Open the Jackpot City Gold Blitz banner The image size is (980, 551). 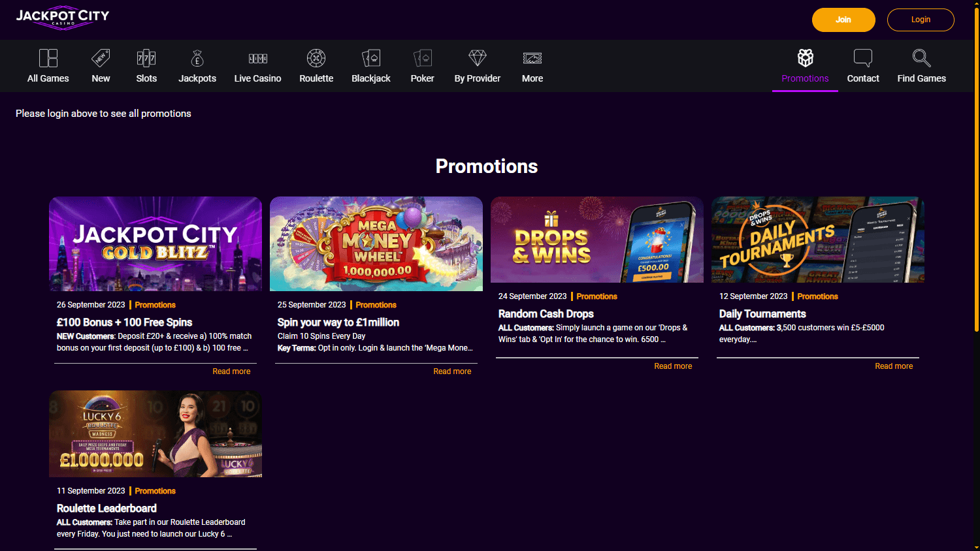pos(155,244)
